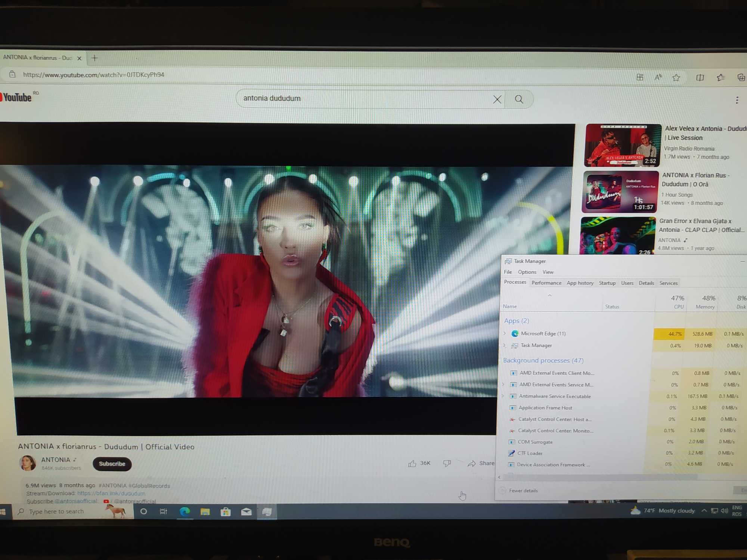Switch to the Performance tab
This screenshot has width=747, height=560.
(x=546, y=283)
